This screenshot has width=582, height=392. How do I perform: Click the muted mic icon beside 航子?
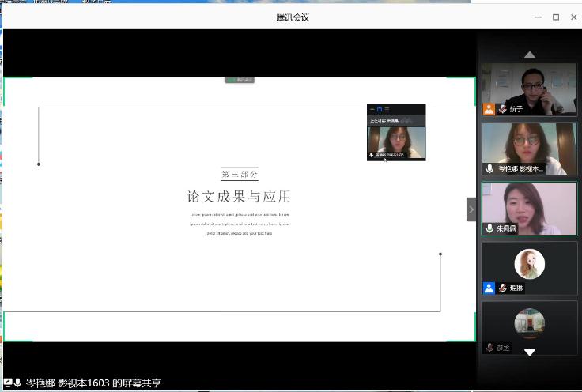501,109
